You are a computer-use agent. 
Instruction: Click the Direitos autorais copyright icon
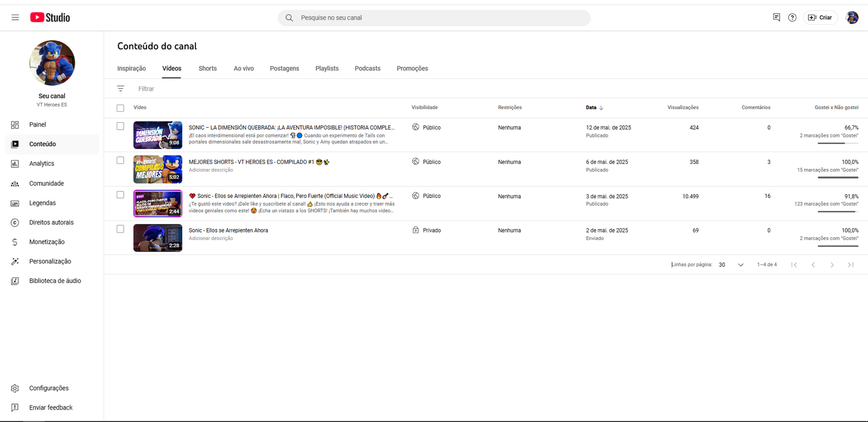click(15, 223)
